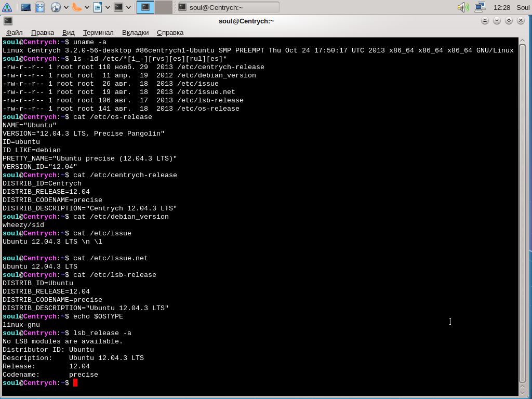Click the 'Codename:' output line
The height and width of the screenshot is (399, 532).
click(50, 375)
